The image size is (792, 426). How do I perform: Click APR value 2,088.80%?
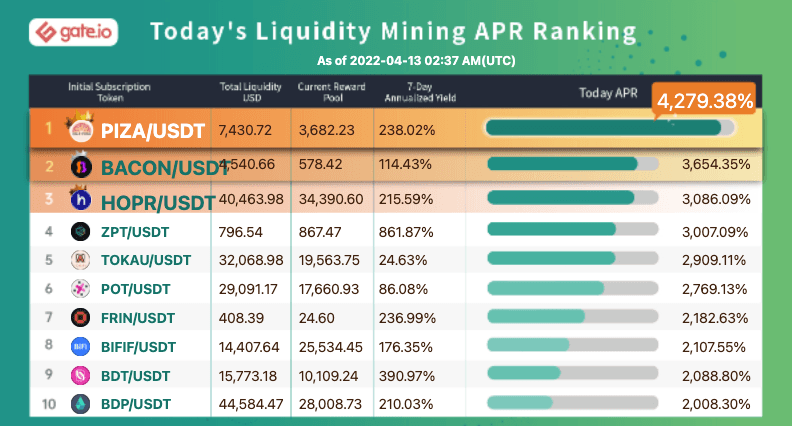coord(716,376)
